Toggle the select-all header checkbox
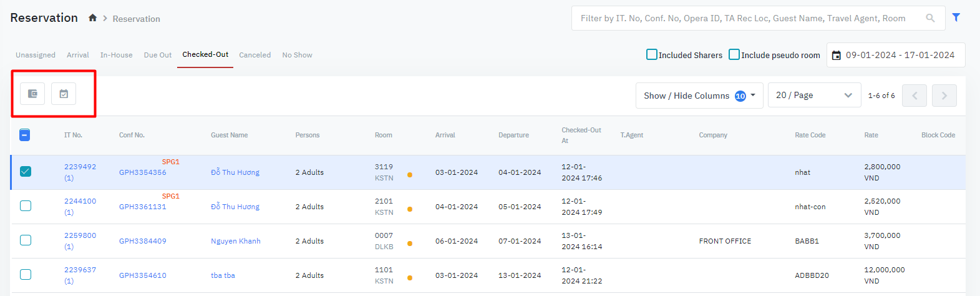Image resolution: width=980 pixels, height=296 pixels. pyautogui.click(x=25, y=135)
